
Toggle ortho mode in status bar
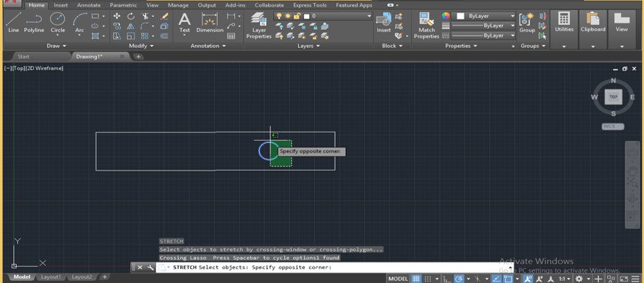point(447,279)
